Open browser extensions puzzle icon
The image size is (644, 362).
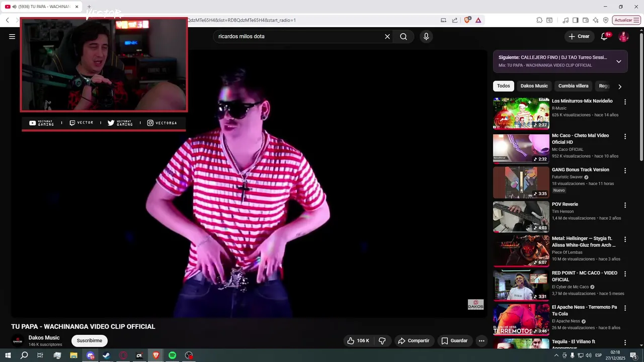click(539, 20)
